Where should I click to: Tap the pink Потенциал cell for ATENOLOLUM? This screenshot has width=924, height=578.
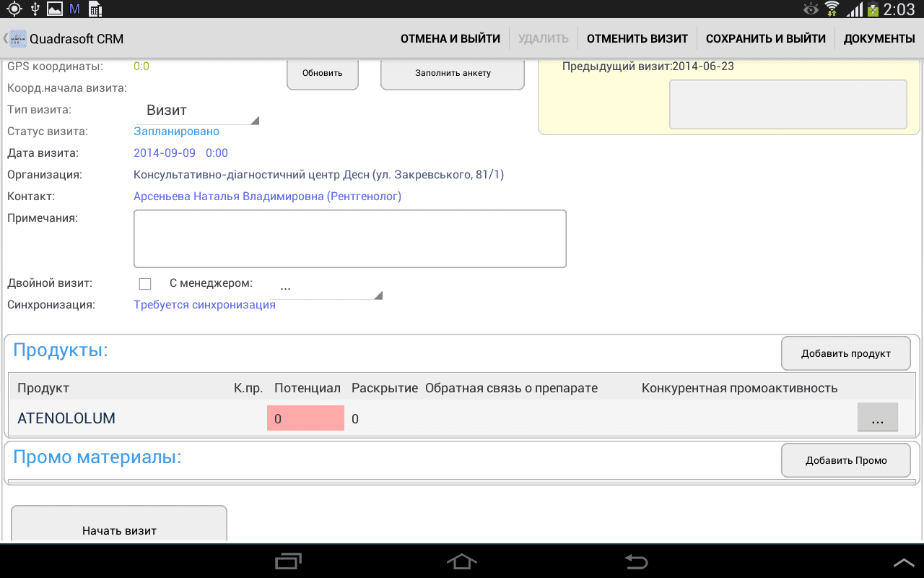[x=305, y=418]
